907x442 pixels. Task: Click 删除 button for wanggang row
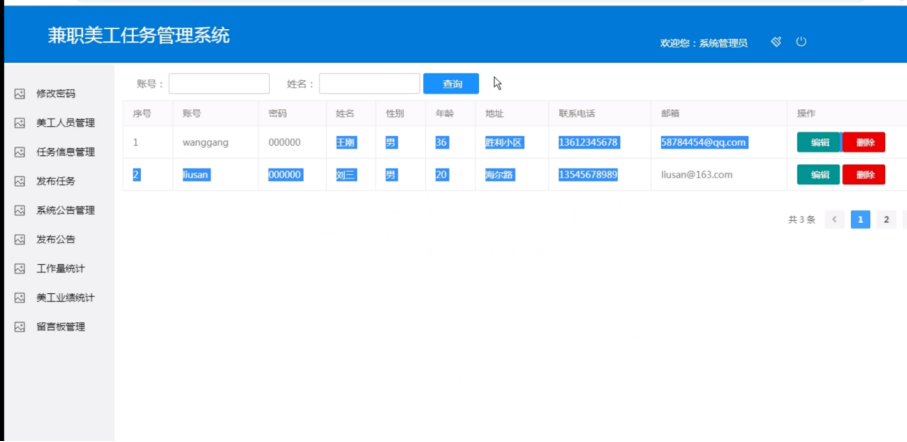(864, 142)
